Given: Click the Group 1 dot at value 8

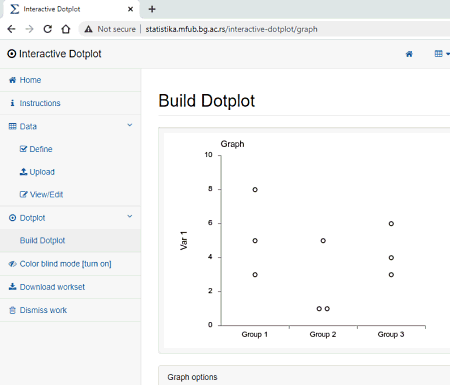Looking at the screenshot, I should pyautogui.click(x=255, y=190).
